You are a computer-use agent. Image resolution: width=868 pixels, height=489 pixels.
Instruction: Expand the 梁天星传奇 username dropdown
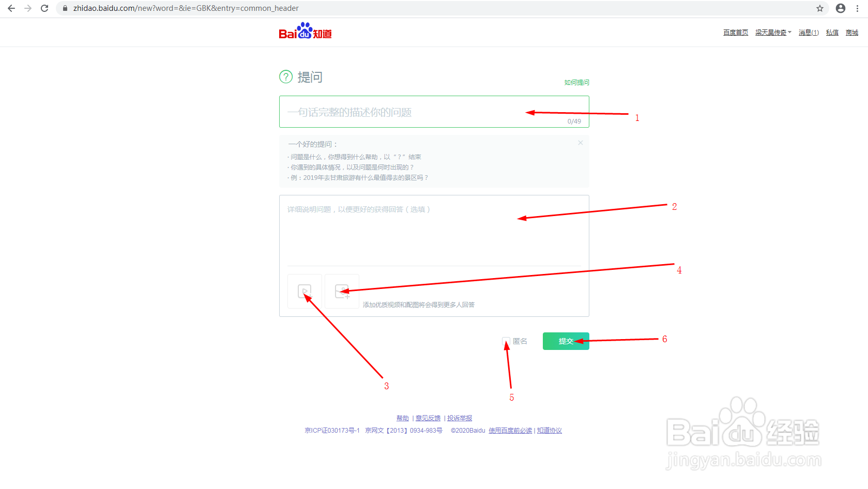(773, 33)
